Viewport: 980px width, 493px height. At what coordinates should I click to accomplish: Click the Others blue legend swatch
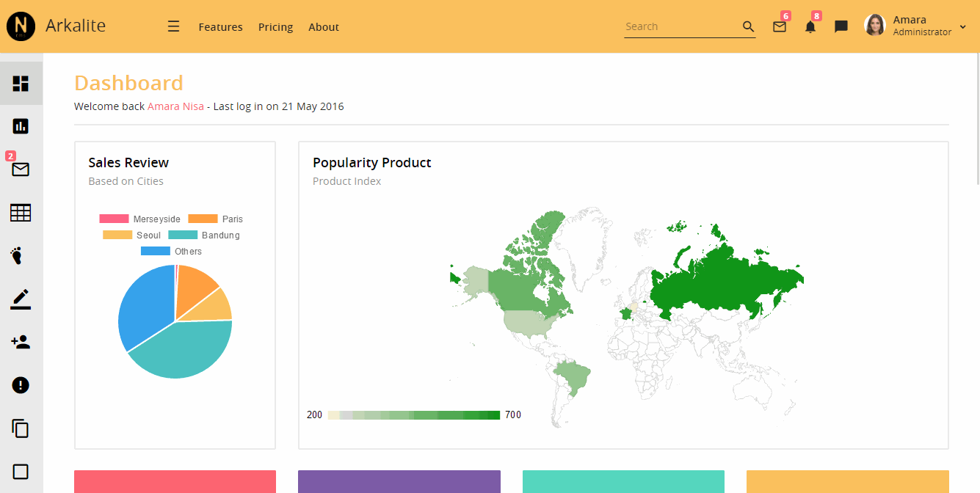tap(155, 252)
